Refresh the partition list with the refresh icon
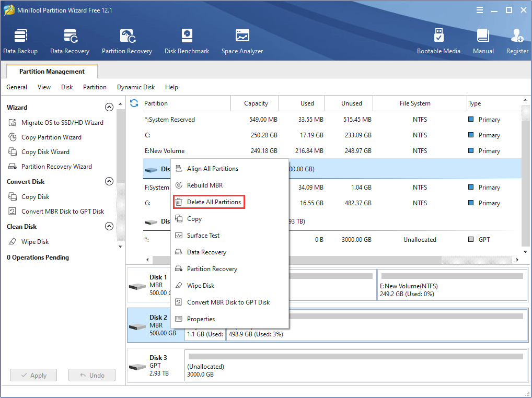The height and width of the screenshot is (398, 532). point(134,103)
